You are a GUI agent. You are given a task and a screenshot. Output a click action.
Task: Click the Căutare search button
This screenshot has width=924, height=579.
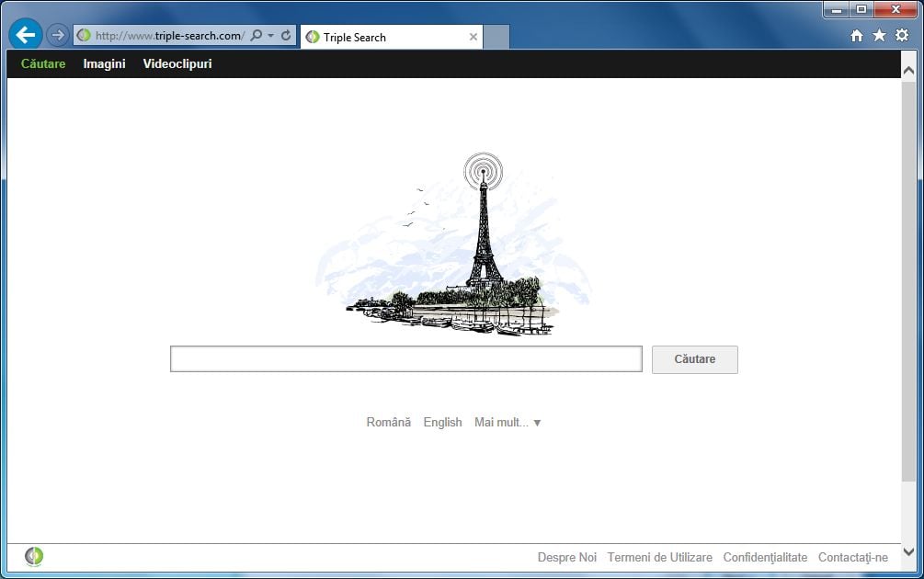[x=695, y=359]
